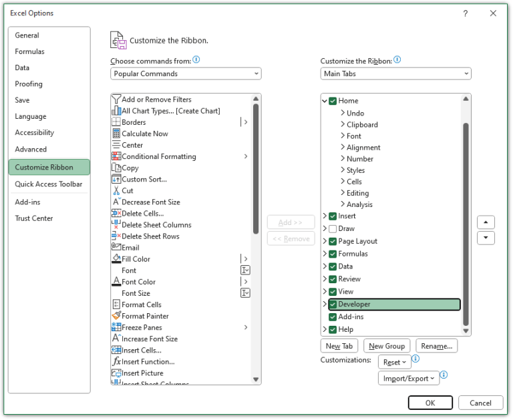The width and height of the screenshot is (513, 420).
Task: Toggle the Data tab checkbox
Action: (333, 266)
